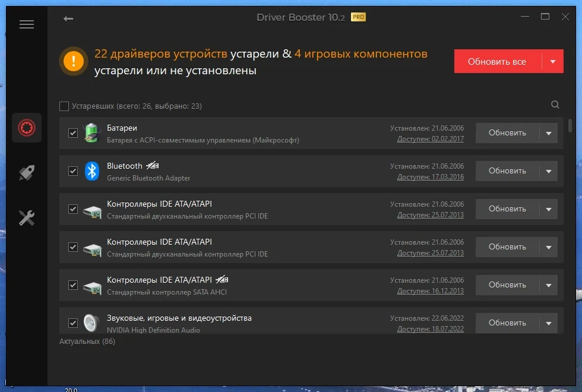Close the Driver Booster window

(x=565, y=17)
